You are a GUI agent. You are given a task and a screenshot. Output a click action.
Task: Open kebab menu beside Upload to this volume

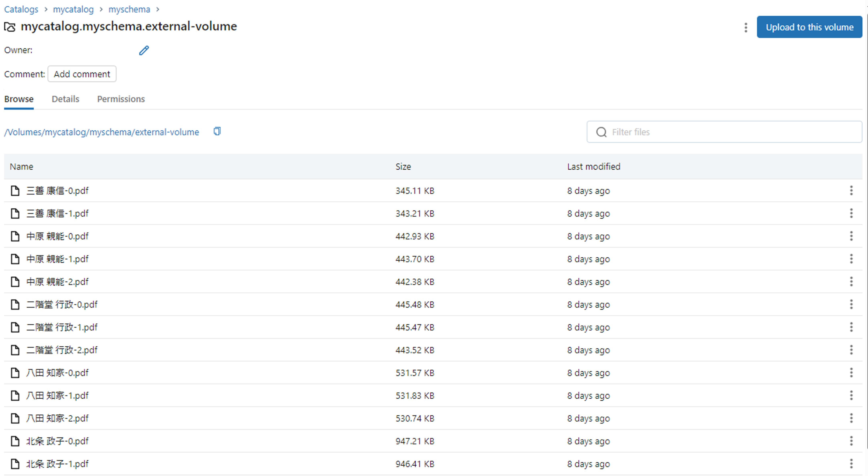click(746, 27)
